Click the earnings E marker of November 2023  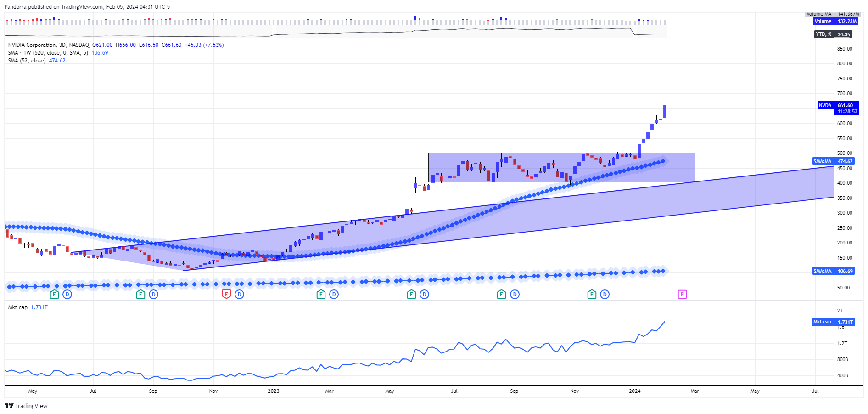(x=592, y=294)
